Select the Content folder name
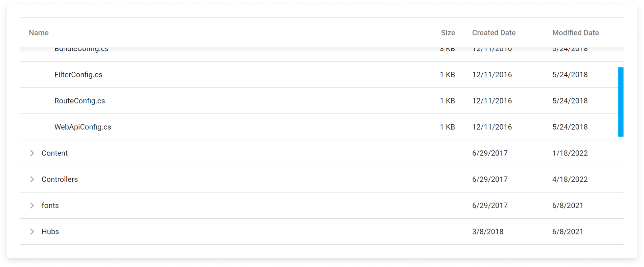 [x=55, y=153]
